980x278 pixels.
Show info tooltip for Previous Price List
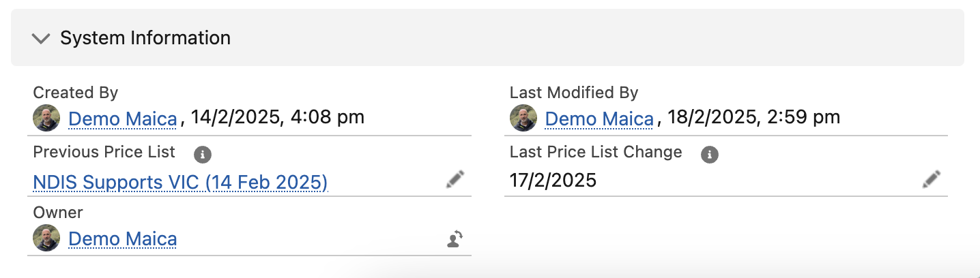click(202, 155)
